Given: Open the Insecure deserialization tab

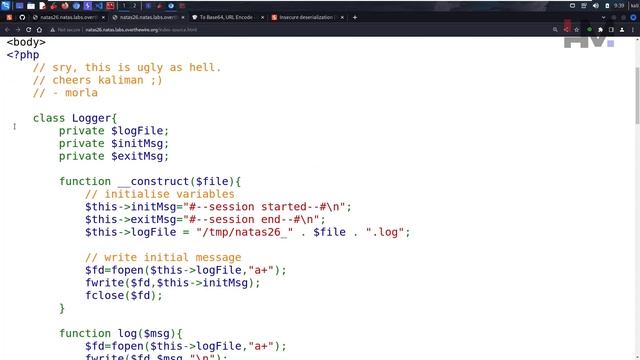Looking at the screenshot, I should pyautogui.click(x=307, y=18).
